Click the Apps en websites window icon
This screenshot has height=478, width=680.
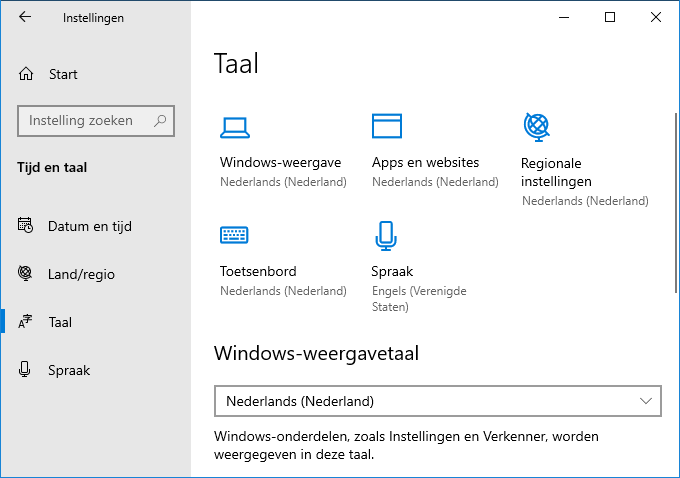(387, 126)
